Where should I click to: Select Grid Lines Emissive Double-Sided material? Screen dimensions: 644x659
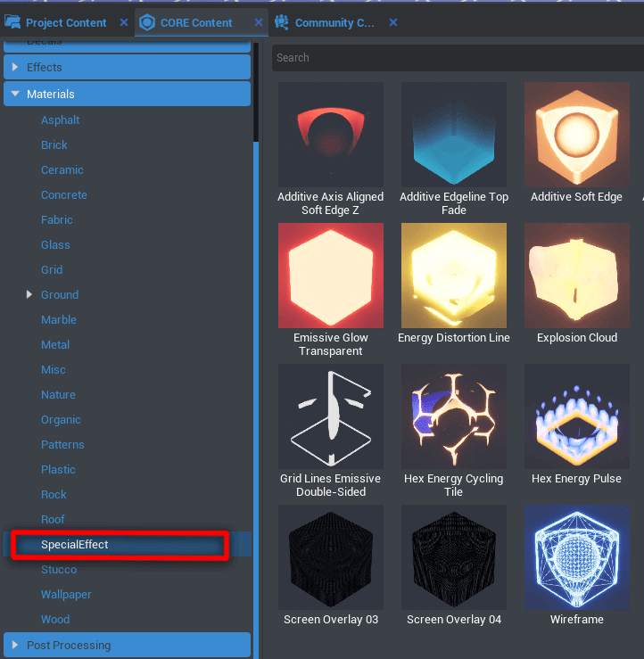(331, 416)
